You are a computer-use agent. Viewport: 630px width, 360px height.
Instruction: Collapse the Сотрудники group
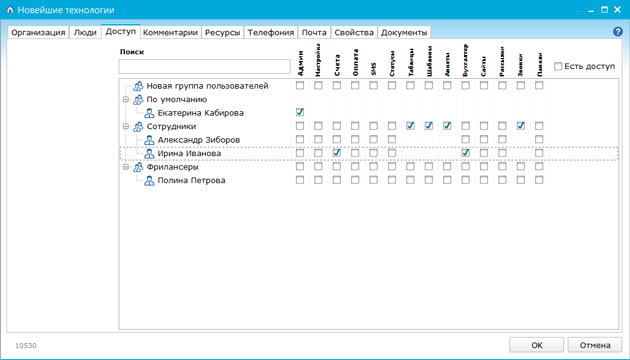pyautogui.click(x=126, y=126)
